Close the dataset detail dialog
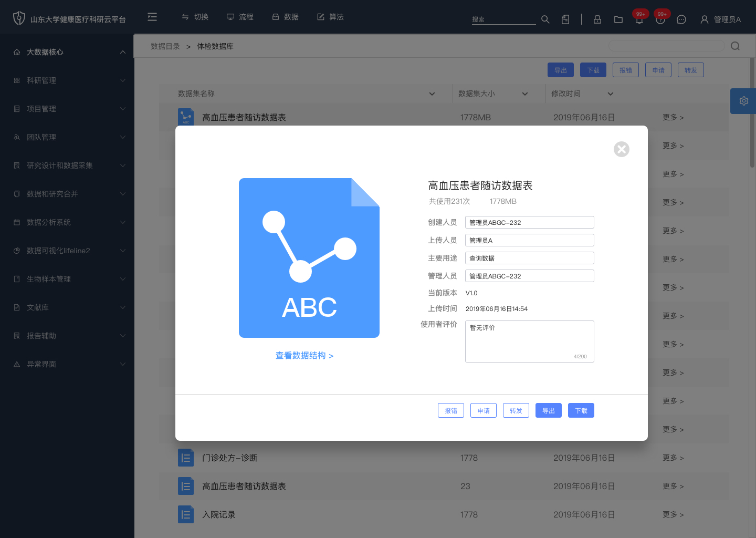The width and height of the screenshot is (756, 538). (622, 149)
